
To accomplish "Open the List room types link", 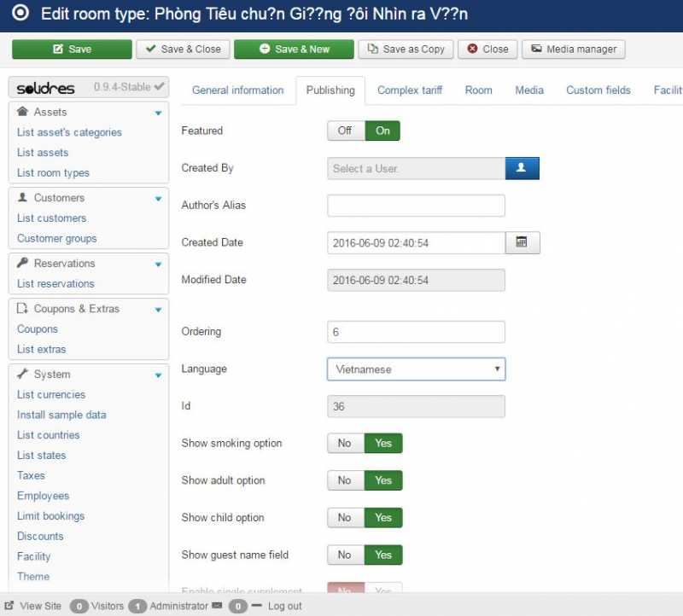I will [53, 173].
